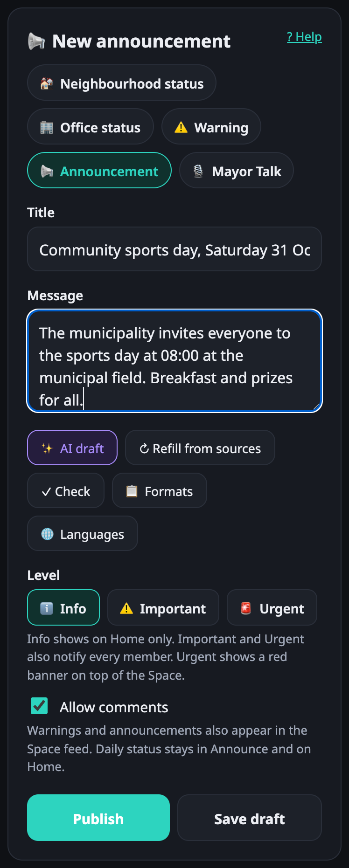Click the AI draft sparkle icon
The image size is (349, 868).
[x=47, y=448]
